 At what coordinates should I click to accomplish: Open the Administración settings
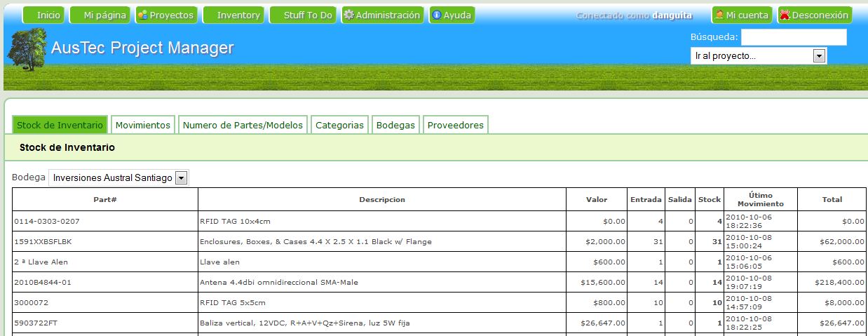383,15
